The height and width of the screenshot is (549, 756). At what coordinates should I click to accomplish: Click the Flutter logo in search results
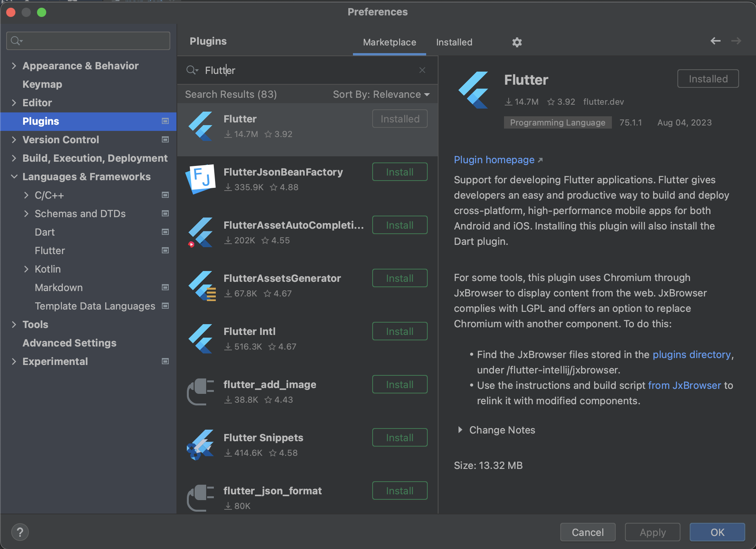pos(200,126)
